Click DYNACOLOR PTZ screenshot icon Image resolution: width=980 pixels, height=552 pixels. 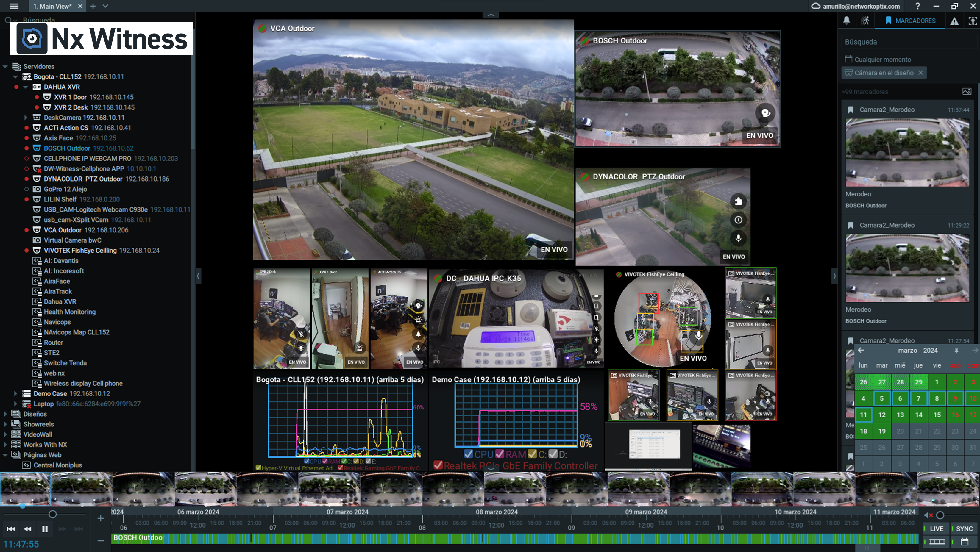pyautogui.click(x=738, y=201)
